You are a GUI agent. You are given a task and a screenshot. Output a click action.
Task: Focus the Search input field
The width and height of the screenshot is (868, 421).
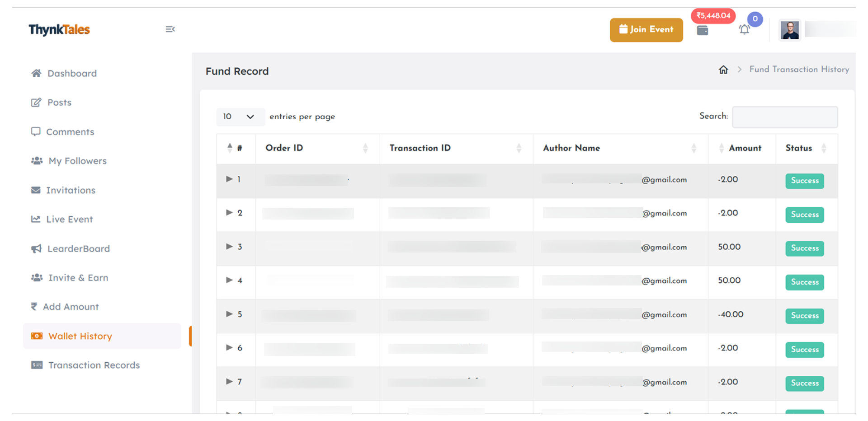pyautogui.click(x=784, y=117)
